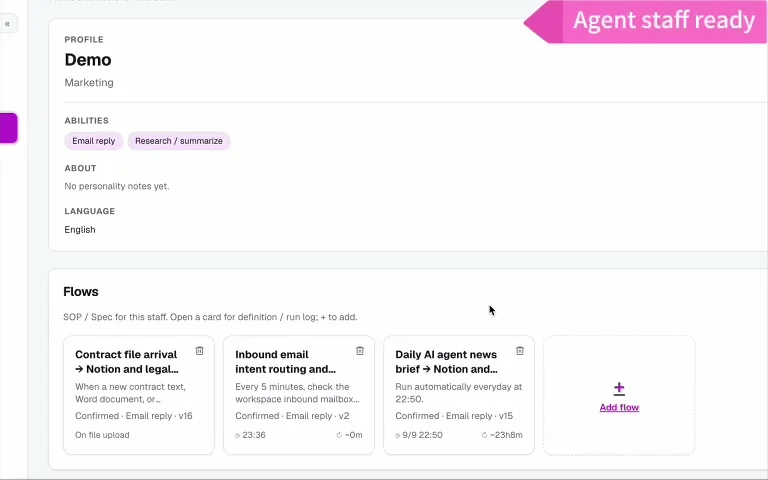Open the Add flow link
Image resolution: width=768 pixels, height=480 pixels.
click(619, 408)
